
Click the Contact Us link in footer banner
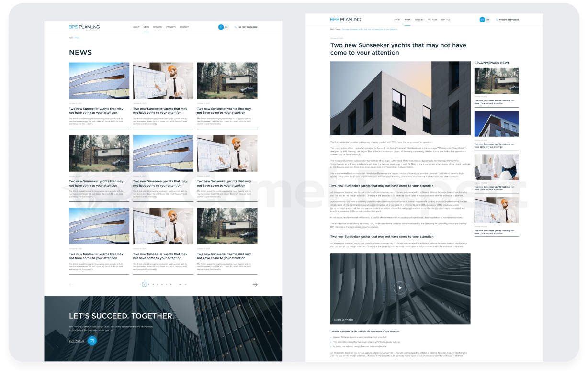tap(76, 341)
